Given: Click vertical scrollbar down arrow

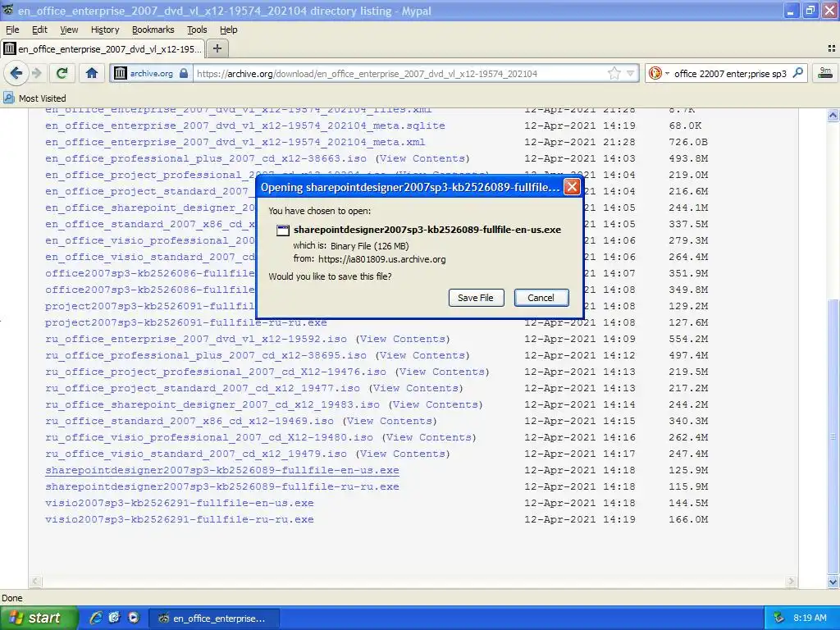Looking at the screenshot, I should [x=833, y=582].
